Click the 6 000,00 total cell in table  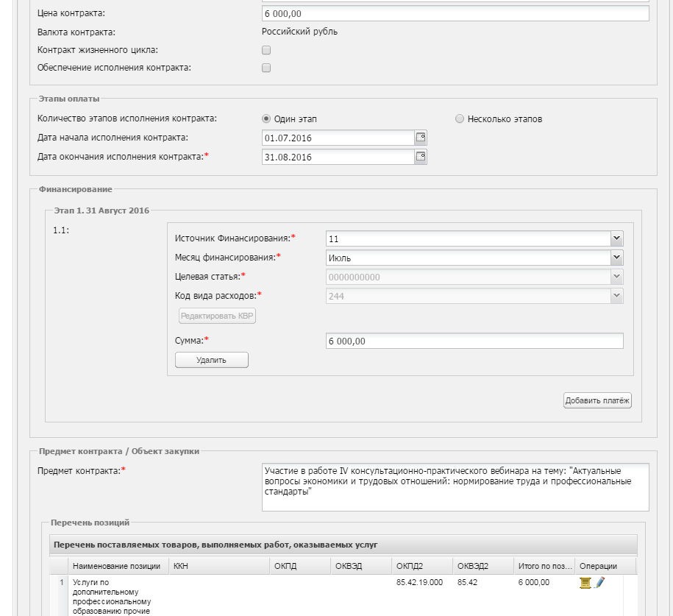(533, 582)
